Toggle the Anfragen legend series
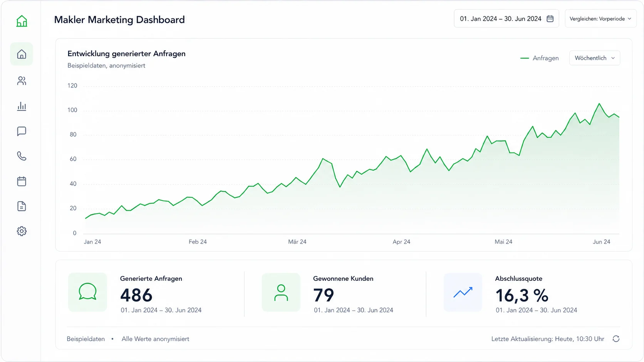The width and height of the screenshot is (644, 362). 539,58
